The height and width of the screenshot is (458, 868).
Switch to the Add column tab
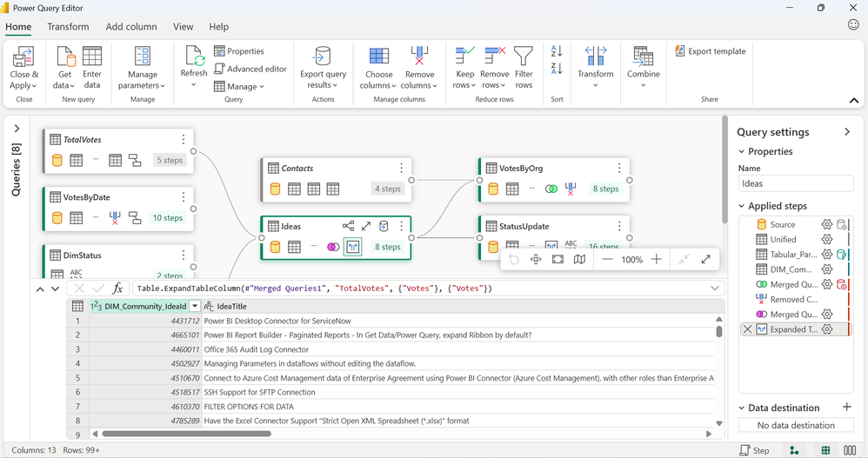click(x=131, y=27)
